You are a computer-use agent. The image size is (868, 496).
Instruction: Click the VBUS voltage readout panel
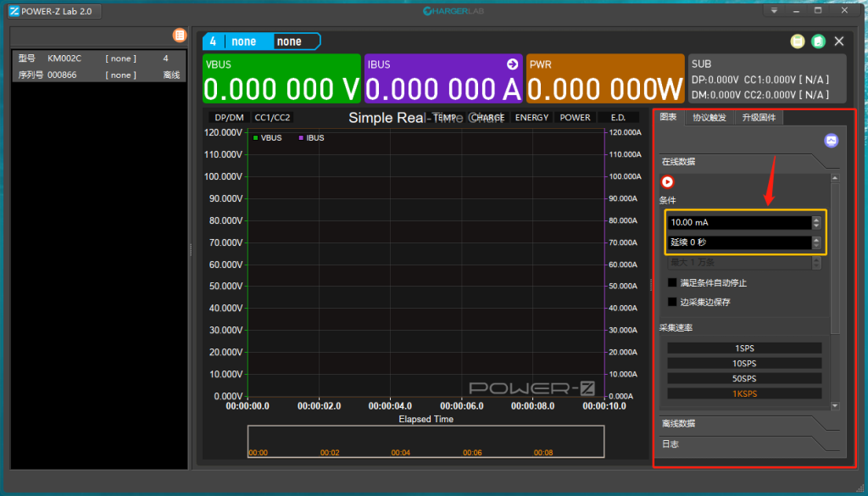[281, 79]
